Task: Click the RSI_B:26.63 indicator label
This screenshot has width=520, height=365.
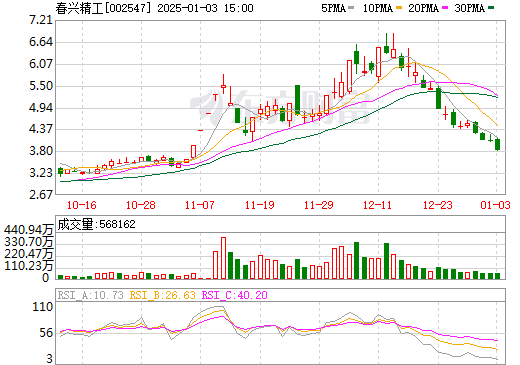Action: (x=162, y=295)
